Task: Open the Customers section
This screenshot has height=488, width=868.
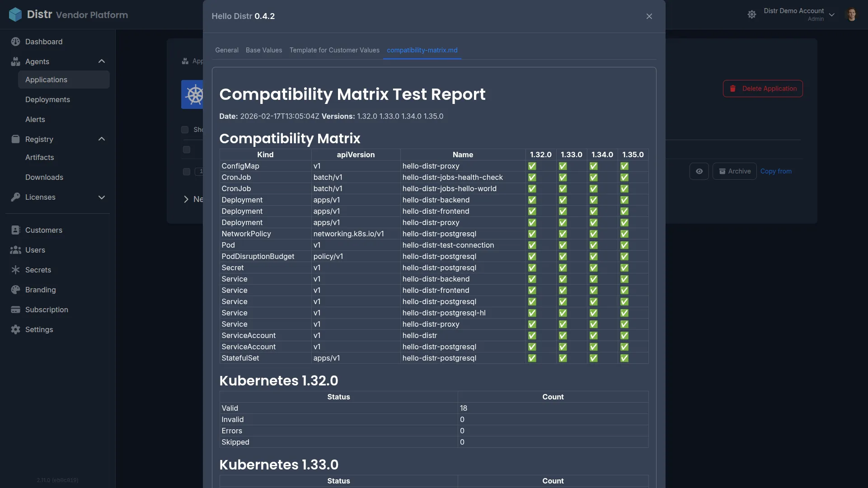Action: click(x=44, y=230)
